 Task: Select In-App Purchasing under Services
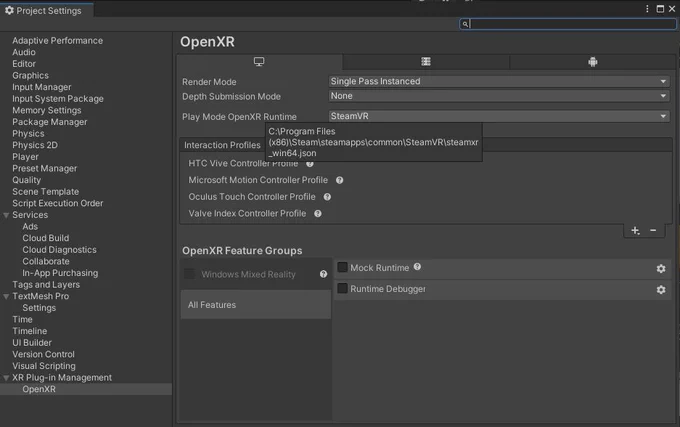click(60, 273)
